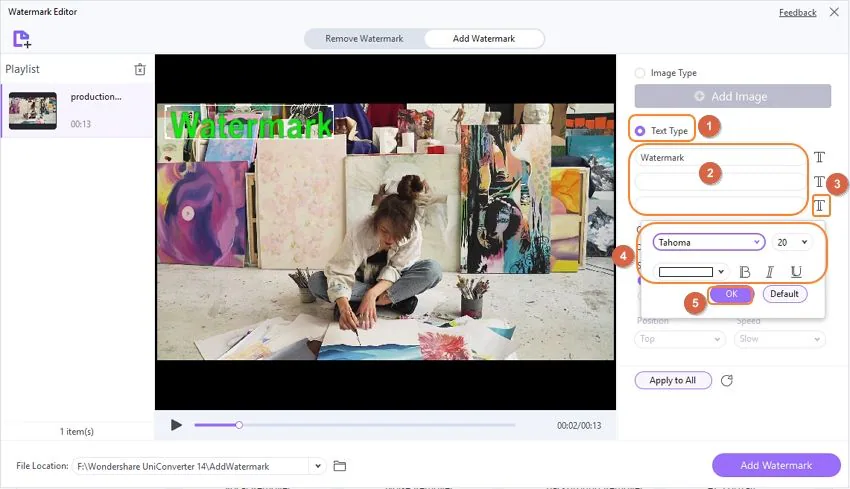Click the reset icon beside Apply to All
Viewport: 850px width, 489px height.
[x=727, y=381]
